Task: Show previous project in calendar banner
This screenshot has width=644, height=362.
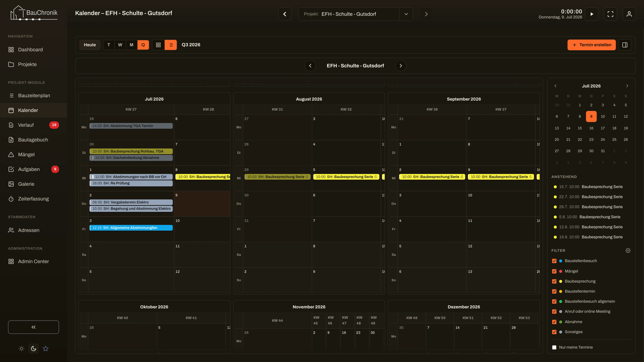Action: tap(310, 66)
